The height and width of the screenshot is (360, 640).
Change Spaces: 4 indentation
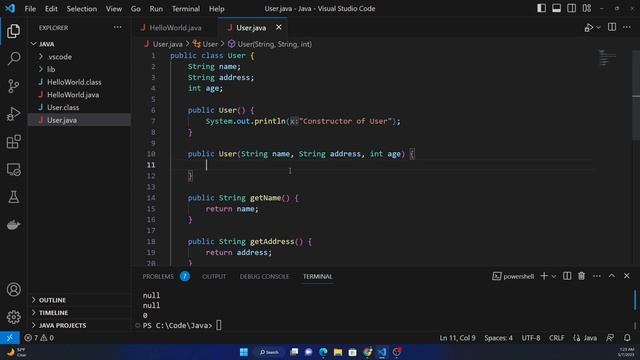pyautogui.click(x=498, y=338)
